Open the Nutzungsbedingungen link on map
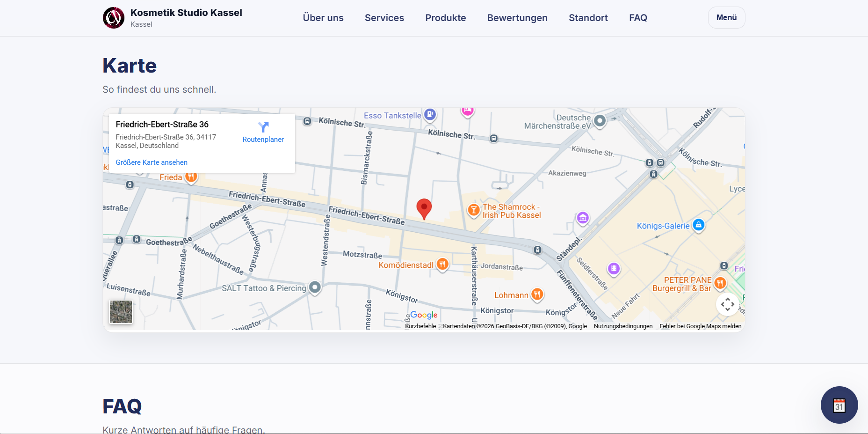The height and width of the screenshot is (434, 868). (623, 326)
